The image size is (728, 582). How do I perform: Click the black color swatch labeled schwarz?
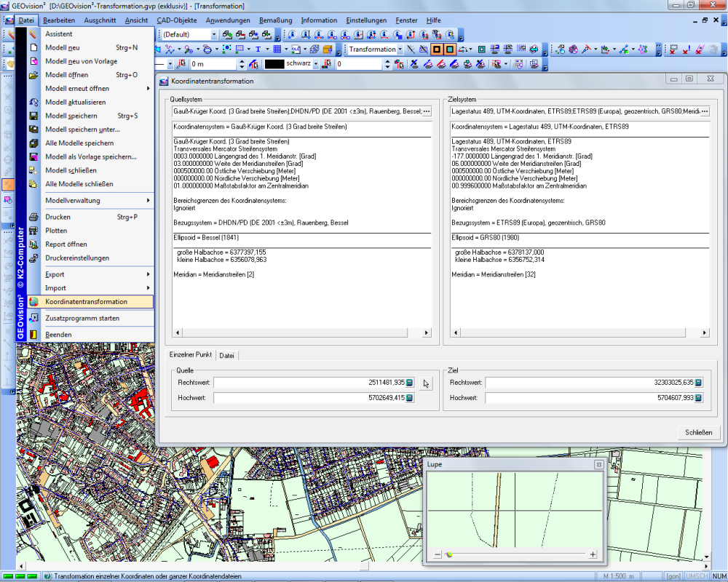(274, 64)
